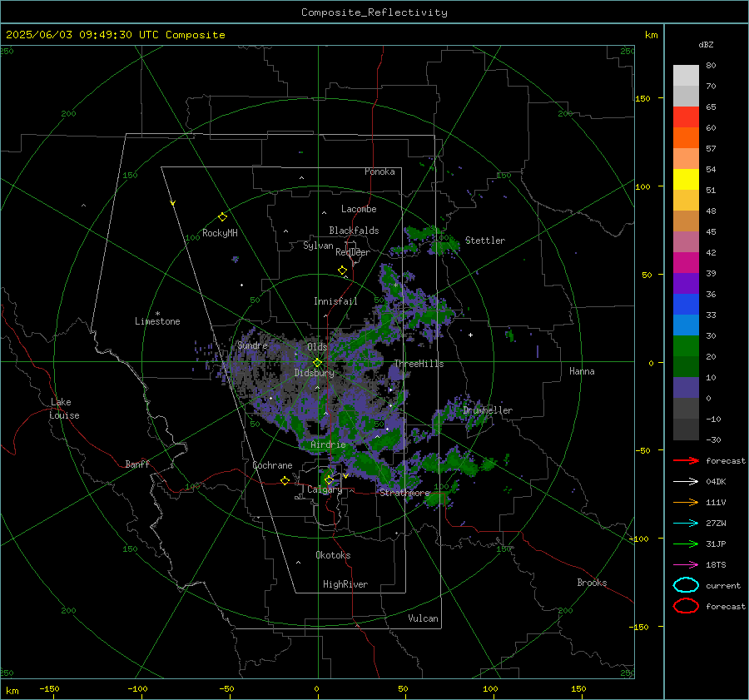Click the '-150' tick on bottom axis
The width and height of the screenshot is (749, 700).
(x=49, y=689)
